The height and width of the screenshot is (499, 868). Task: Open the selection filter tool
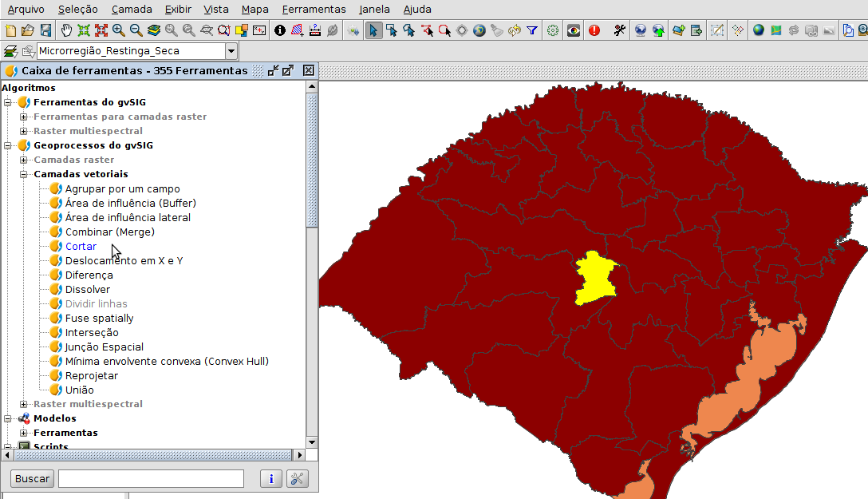pyautogui.click(x=531, y=30)
